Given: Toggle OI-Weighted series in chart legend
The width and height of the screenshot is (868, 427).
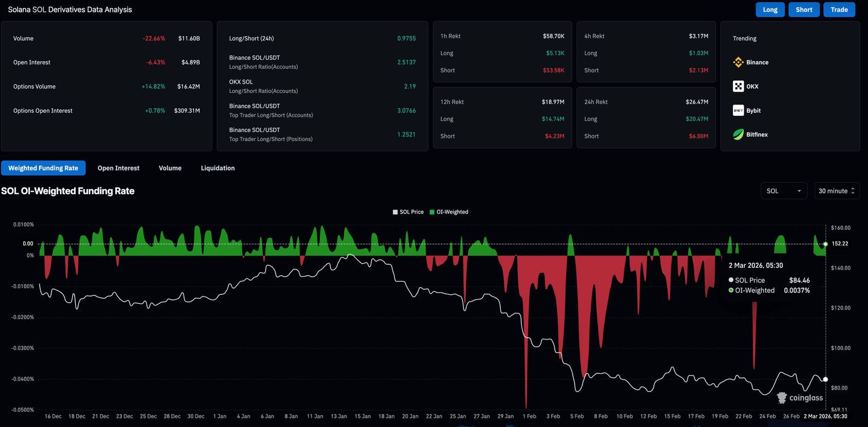Looking at the screenshot, I should tap(449, 212).
